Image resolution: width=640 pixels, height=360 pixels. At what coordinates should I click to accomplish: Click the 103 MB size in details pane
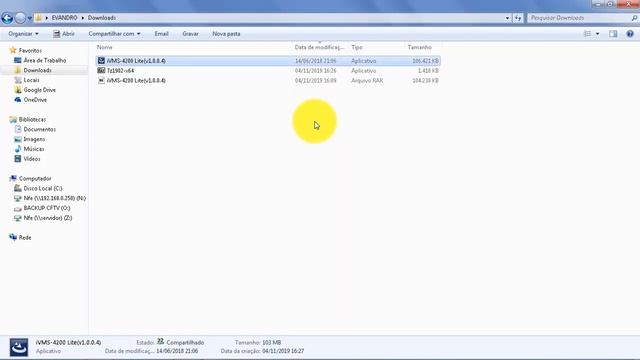[271, 342]
